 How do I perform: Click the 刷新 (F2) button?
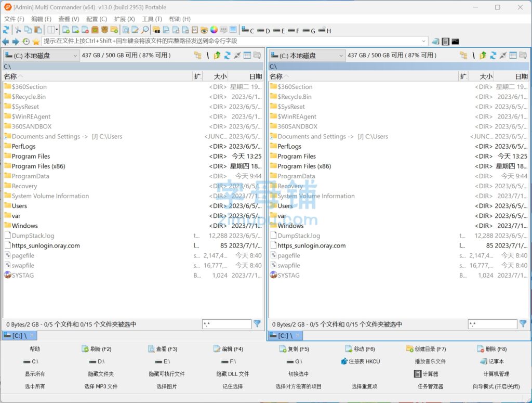point(97,349)
